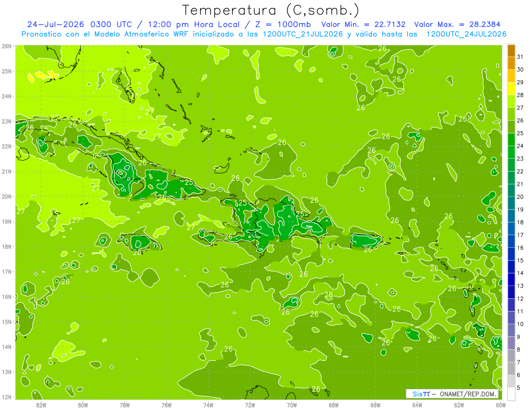
Task: Click latitude axis label '23N'
Action: click(x=6, y=121)
